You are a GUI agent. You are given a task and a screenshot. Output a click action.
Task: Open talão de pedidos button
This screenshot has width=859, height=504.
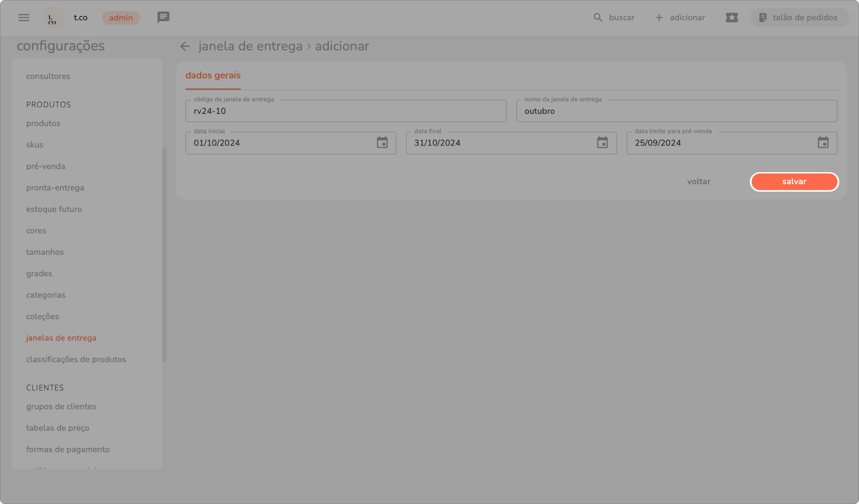(x=799, y=17)
